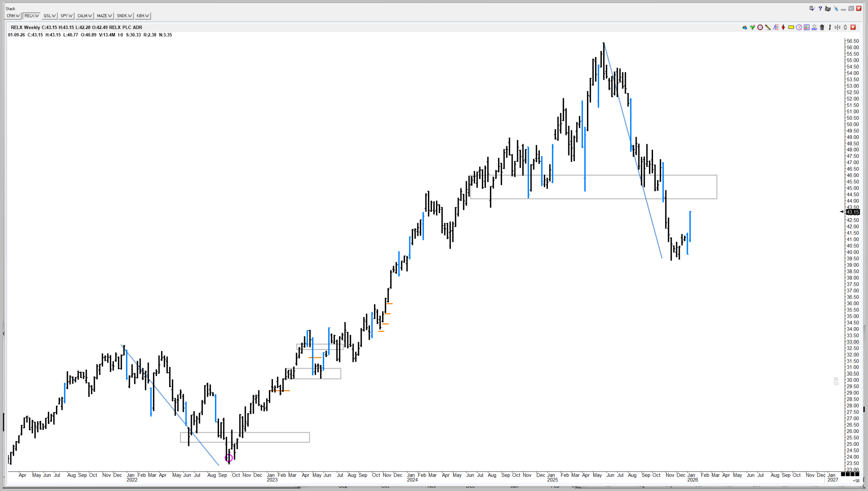Click the funnel filter icon
The image size is (868, 491).
point(752,27)
